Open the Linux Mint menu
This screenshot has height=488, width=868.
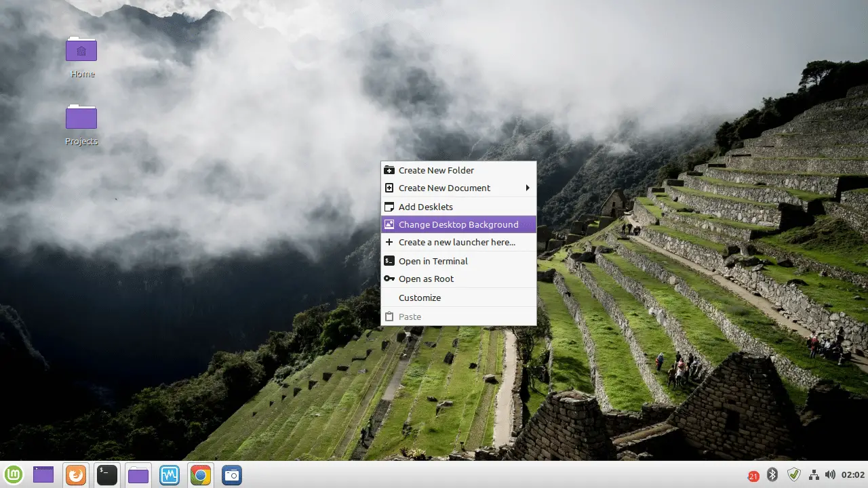pyautogui.click(x=14, y=474)
